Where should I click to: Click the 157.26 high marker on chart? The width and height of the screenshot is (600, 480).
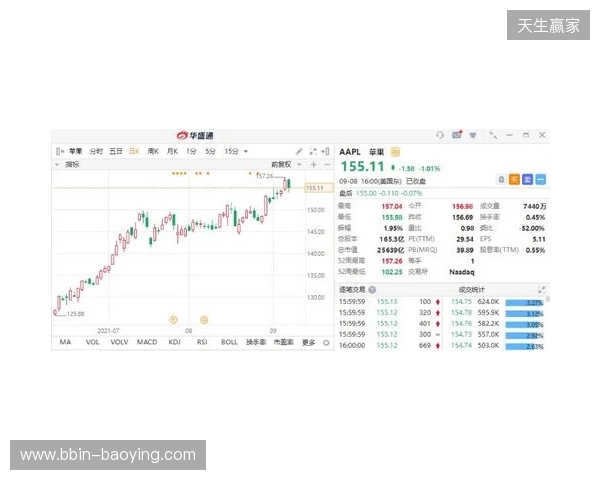click(266, 176)
